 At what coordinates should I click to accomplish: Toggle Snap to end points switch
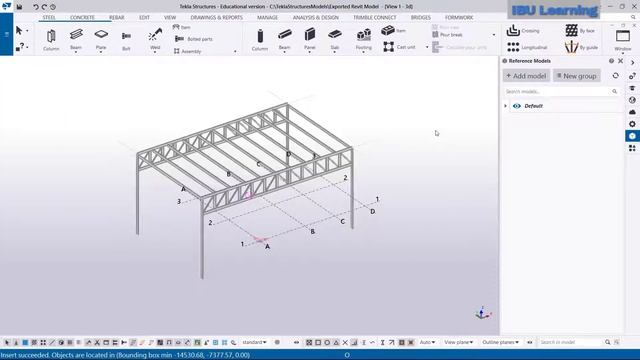click(318, 342)
